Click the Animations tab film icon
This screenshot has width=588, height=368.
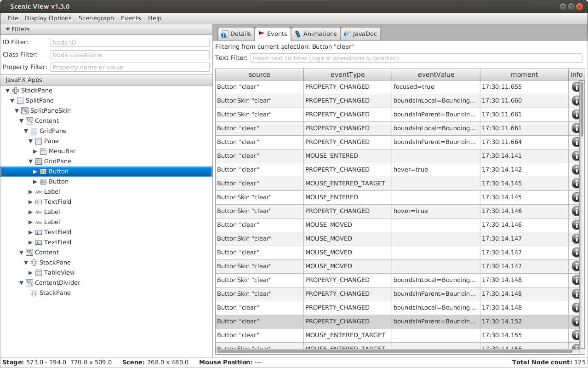click(298, 34)
